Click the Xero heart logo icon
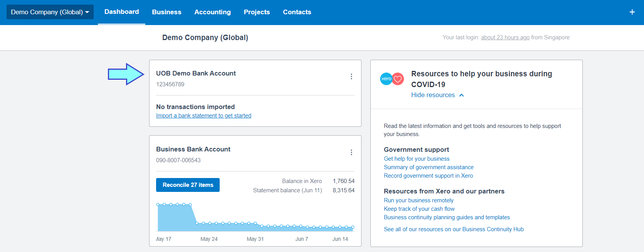The height and width of the screenshot is (252, 644). [x=392, y=79]
